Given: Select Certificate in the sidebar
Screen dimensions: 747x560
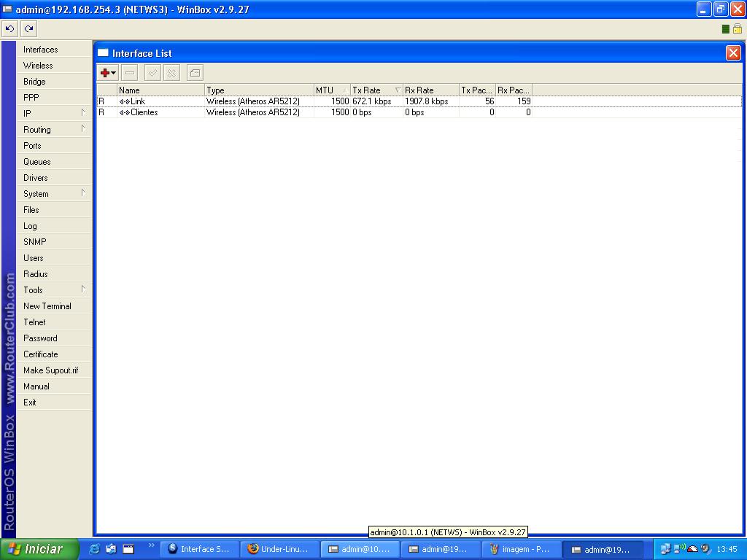Looking at the screenshot, I should (54, 354).
